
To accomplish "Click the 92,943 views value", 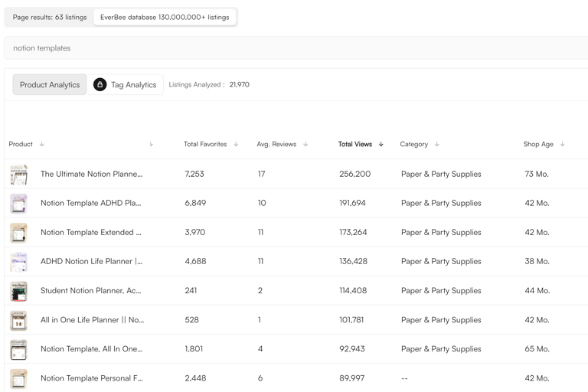I will [x=351, y=349].
